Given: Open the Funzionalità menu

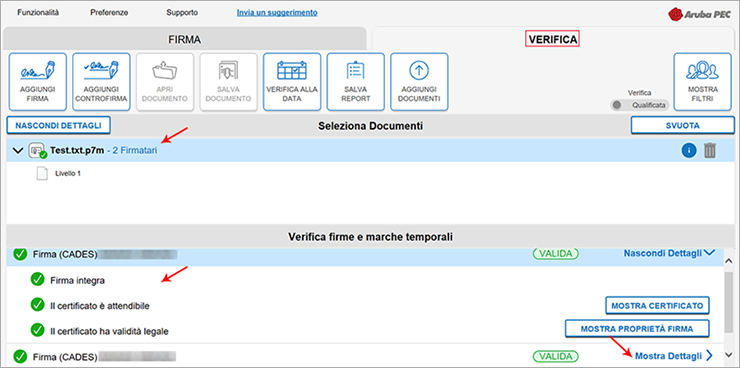Looking at the screenshot, I should tap(39, 13).
